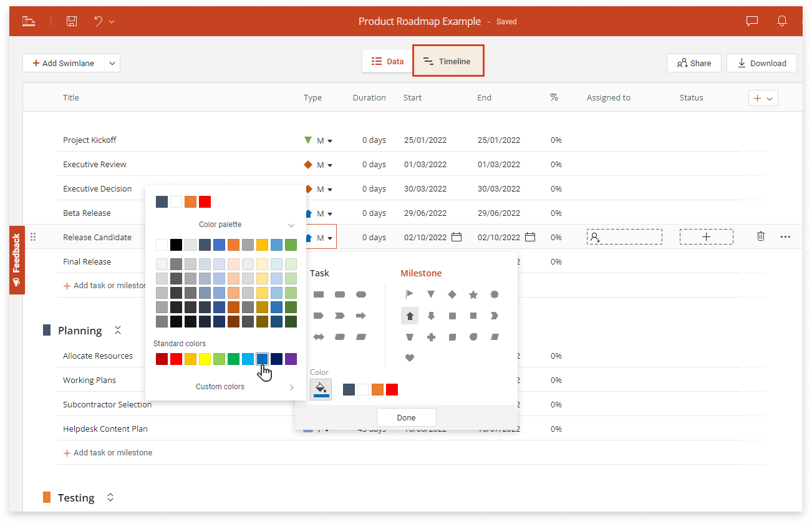Open more options ellipsis on Release Candidate row

785,236
